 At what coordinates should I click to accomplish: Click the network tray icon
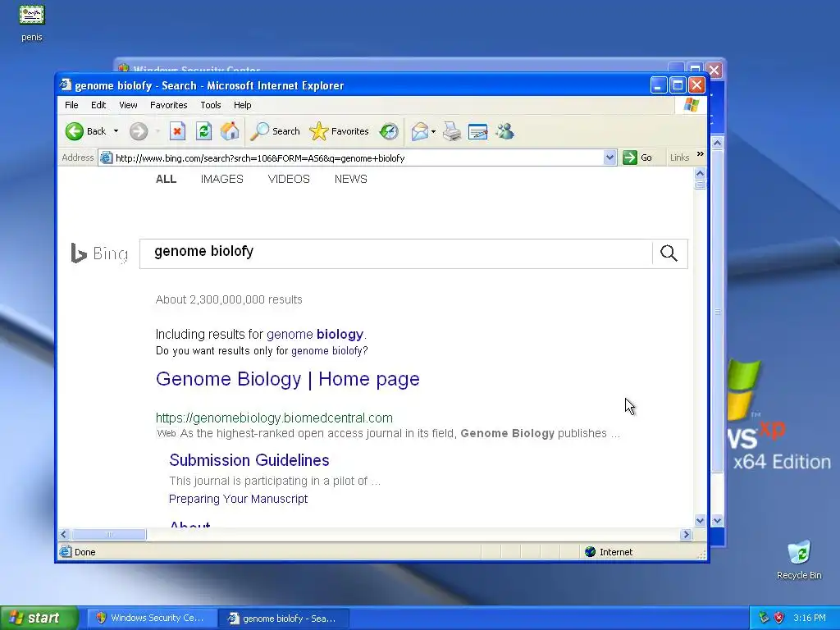(764, 618)
